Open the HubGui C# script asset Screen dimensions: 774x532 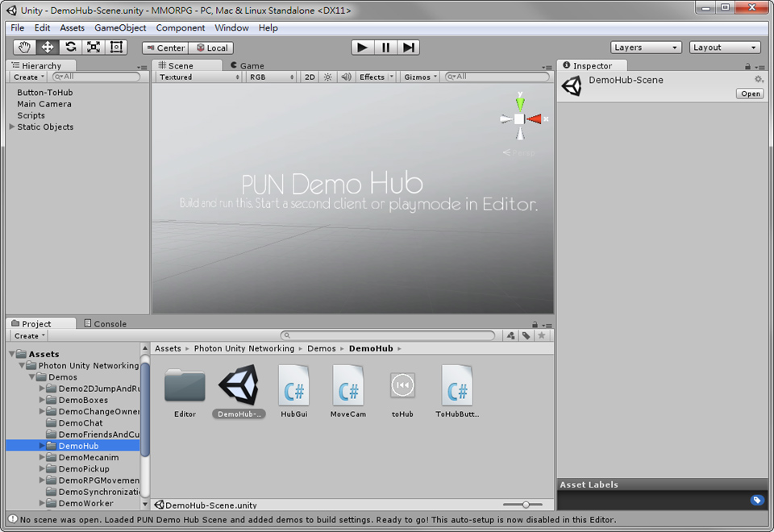[293, 385]
